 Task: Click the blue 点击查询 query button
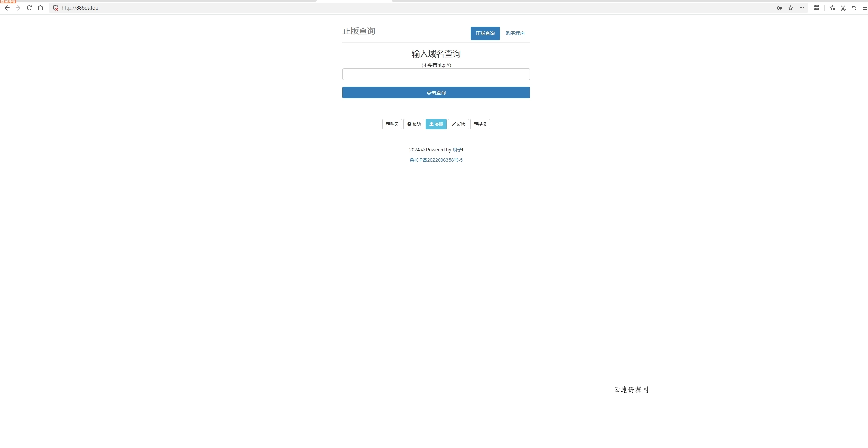coord(436,93)
